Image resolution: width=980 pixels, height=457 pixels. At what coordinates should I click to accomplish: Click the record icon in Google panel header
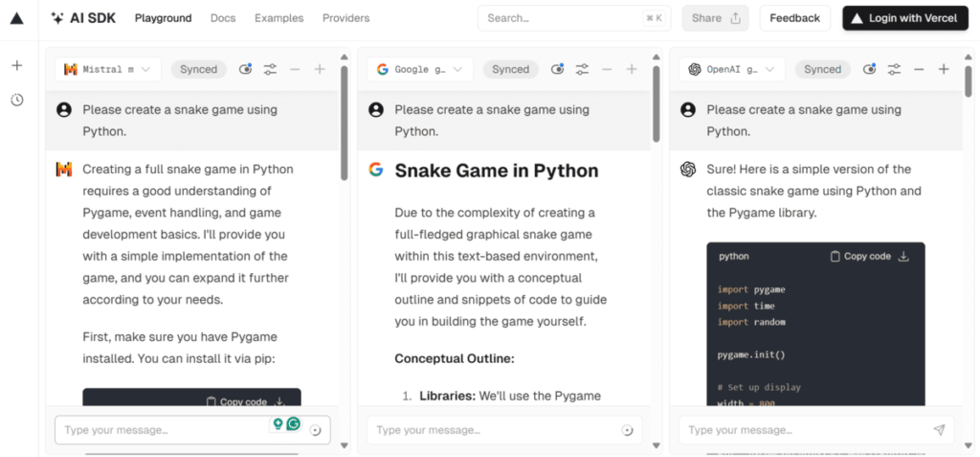pyautogui.click(x=557, y=70)
